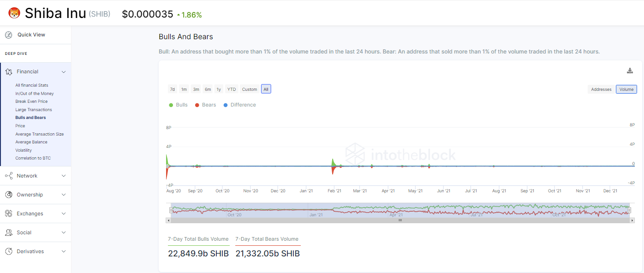
Task: Expand the Exchanges section chevron
Action: click(64, 214)
